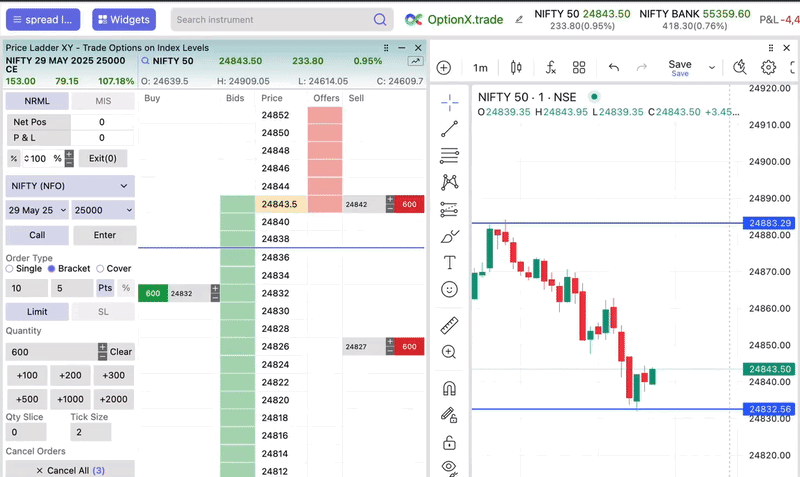800x477 pixels.
Task: Pick the ruler measure tool
Action: point(450,325)
